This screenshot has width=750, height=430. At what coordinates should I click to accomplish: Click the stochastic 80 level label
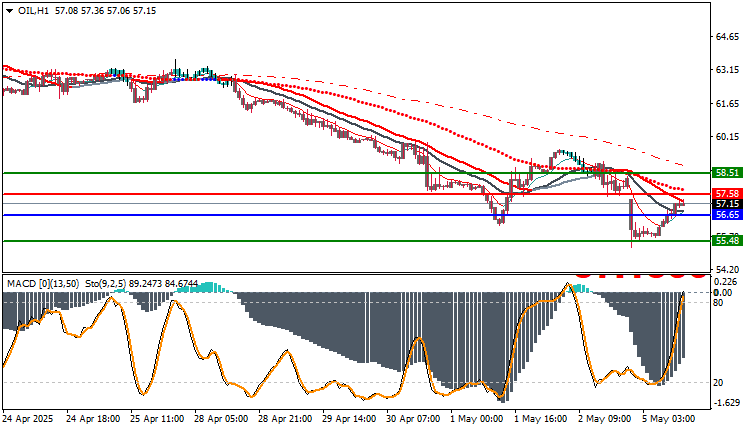point(718,303)
